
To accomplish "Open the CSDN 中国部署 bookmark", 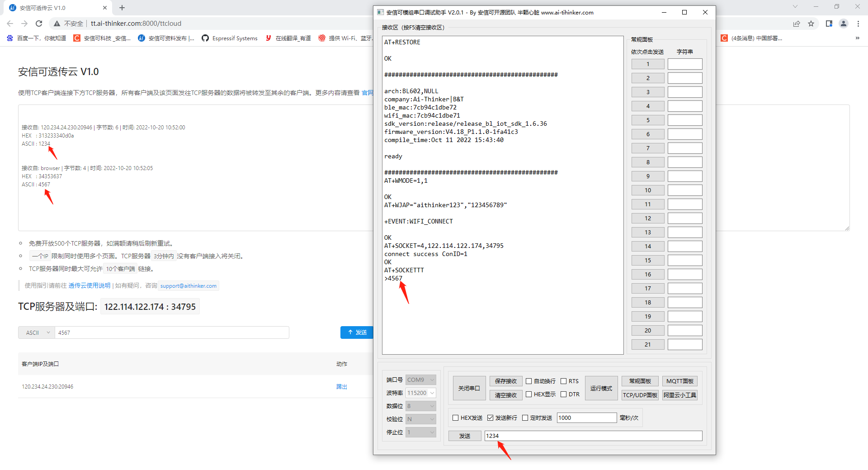I will [751, 38].
